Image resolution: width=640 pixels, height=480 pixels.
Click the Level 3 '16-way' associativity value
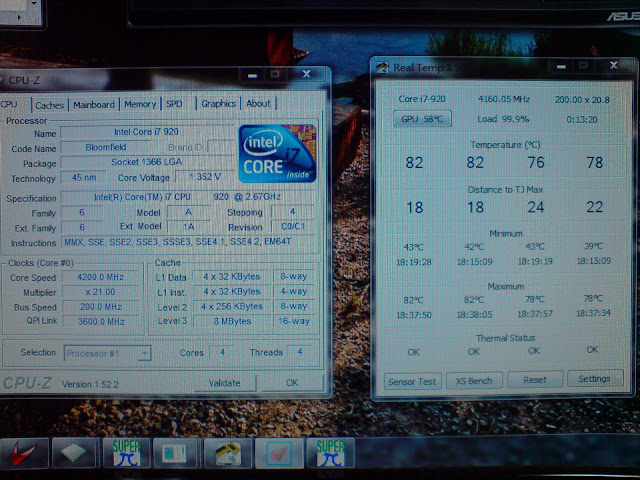coord(294,321)
